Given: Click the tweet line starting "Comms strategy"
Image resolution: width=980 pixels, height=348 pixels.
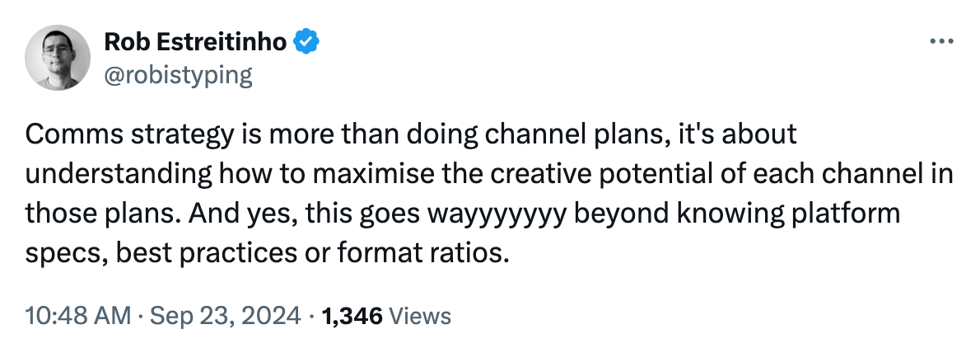Looking at the screenshot, I should click(411, 135).
